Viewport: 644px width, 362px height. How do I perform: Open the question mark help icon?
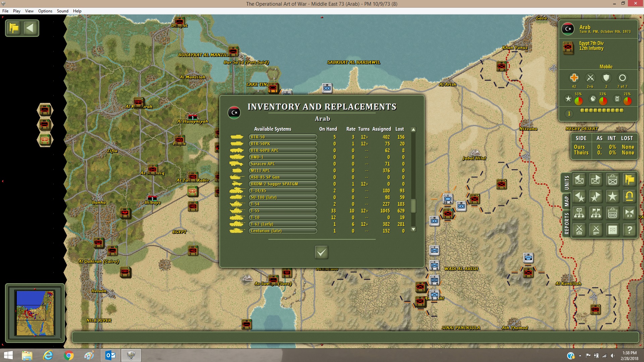(x=629, y=230)
